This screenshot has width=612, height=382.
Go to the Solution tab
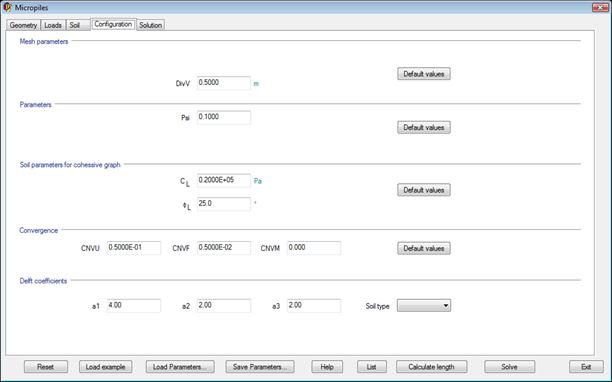tap(151, 25)
